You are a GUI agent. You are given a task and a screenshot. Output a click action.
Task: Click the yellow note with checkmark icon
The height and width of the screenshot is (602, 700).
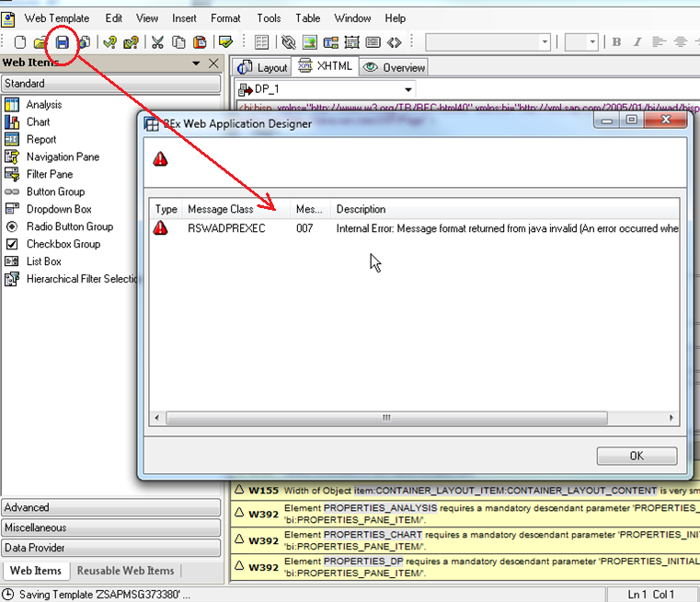(226, 42)
